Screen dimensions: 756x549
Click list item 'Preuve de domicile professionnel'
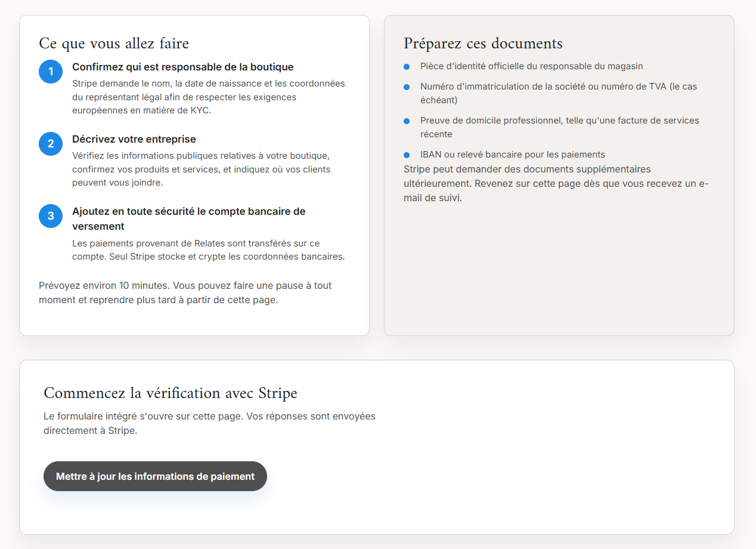(x=560, y=127)
